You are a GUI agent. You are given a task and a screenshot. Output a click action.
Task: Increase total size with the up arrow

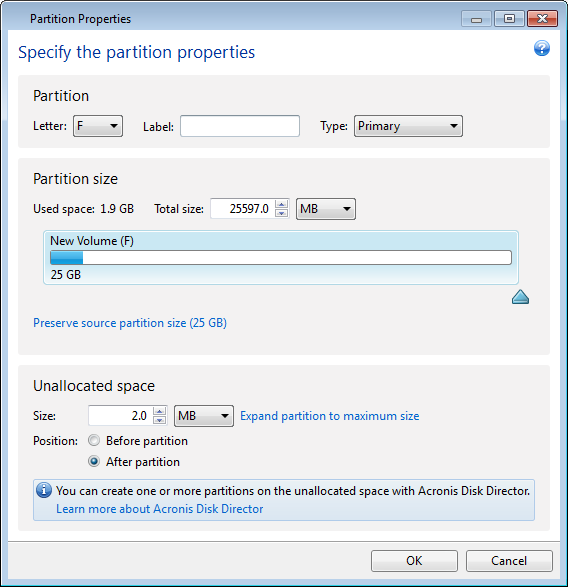coord(281,204)
